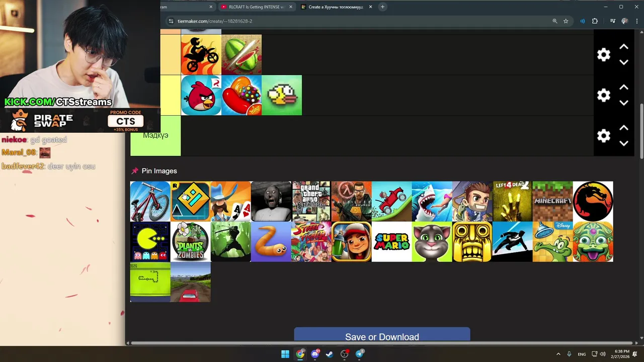Select the Flappy Bird game image
Viewport: 644px width, 362px height.
click(282, 96)
